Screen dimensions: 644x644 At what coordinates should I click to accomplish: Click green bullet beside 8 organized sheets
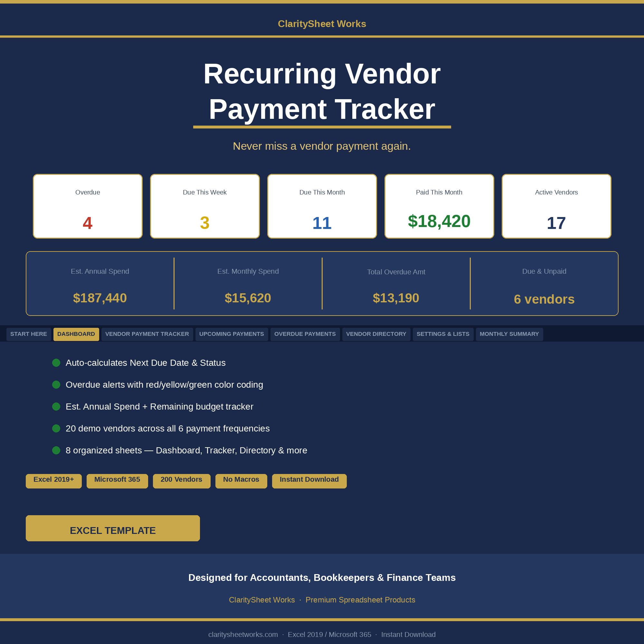56,450
